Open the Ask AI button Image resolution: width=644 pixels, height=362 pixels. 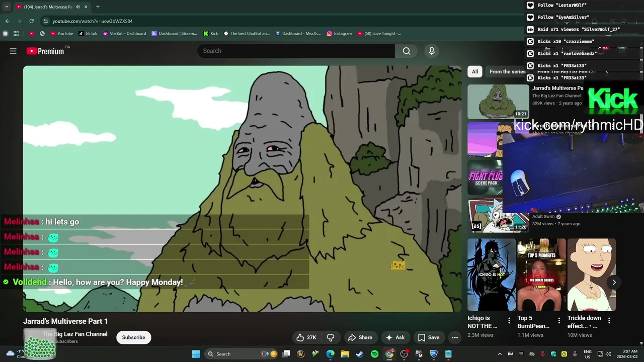point(395,337)
